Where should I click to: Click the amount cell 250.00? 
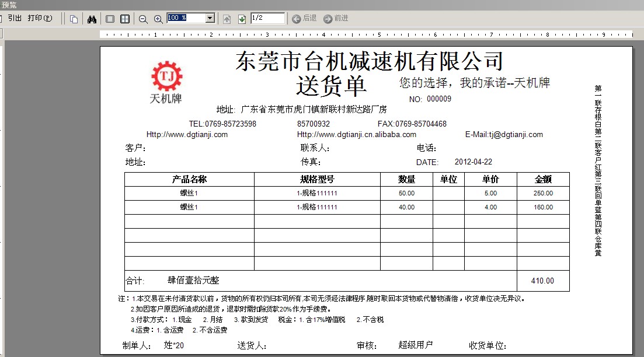(x=543, y=193)
